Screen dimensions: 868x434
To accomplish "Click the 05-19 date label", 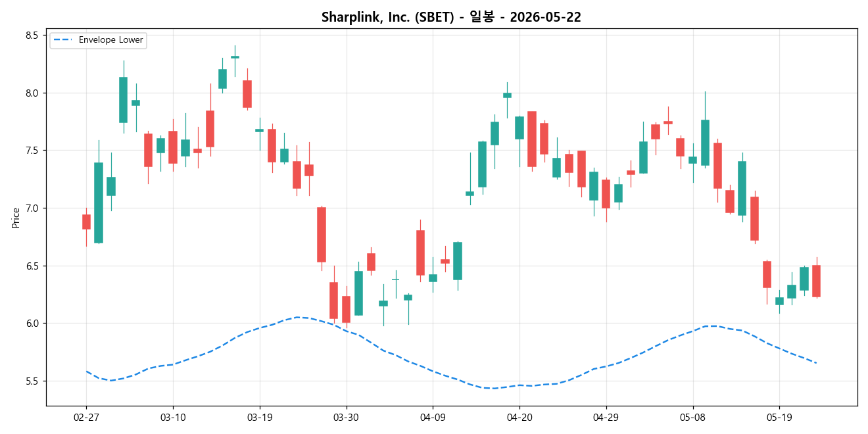I will (x=779, y=417).
